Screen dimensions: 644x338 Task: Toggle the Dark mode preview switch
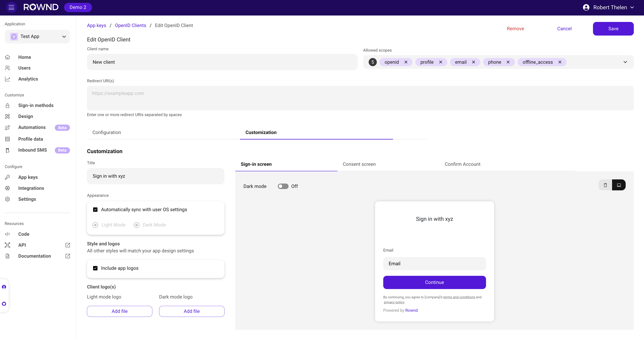[x=283, y=186]
